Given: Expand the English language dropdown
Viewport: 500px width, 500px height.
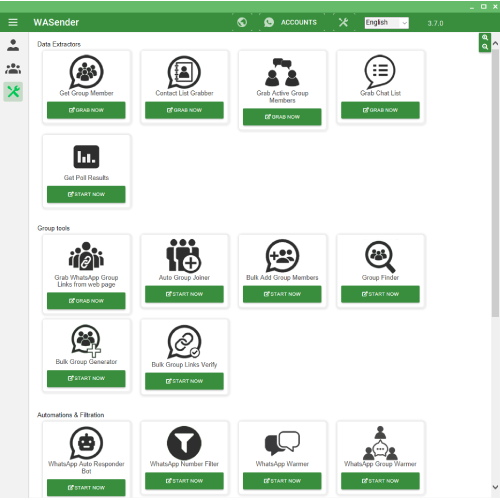Looking at the screenshot, I should (x=387, y=23).
